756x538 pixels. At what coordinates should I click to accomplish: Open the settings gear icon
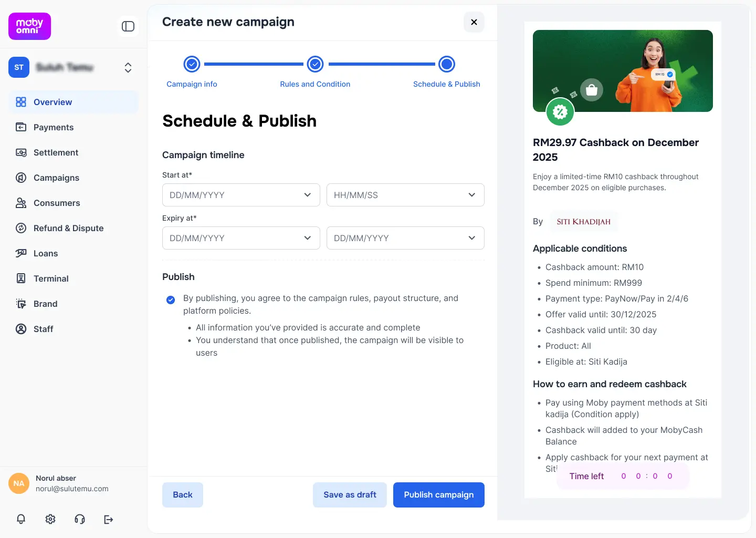50,519
